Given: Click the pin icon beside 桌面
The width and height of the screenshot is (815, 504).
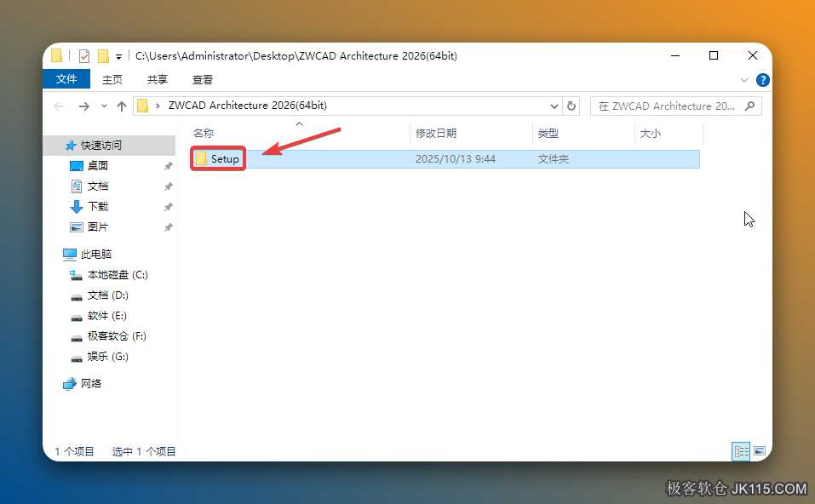Looking at the screenshot, I should (x=168, y=166).
